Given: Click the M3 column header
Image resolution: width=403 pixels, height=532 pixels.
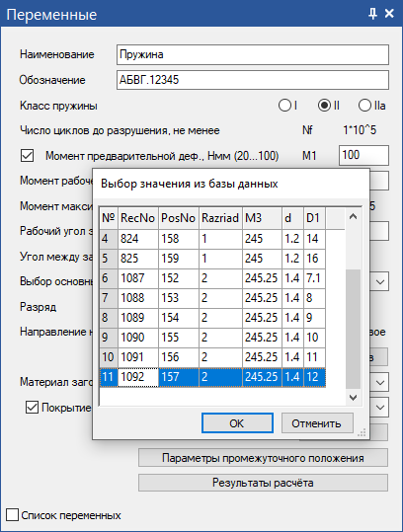Looking at the screenshot, I should (262, 218).
